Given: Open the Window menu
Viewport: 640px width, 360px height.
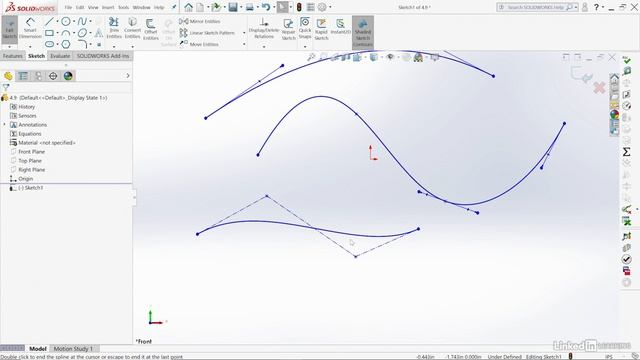Looking at the screenshot, I should click(x=142, y=7).
